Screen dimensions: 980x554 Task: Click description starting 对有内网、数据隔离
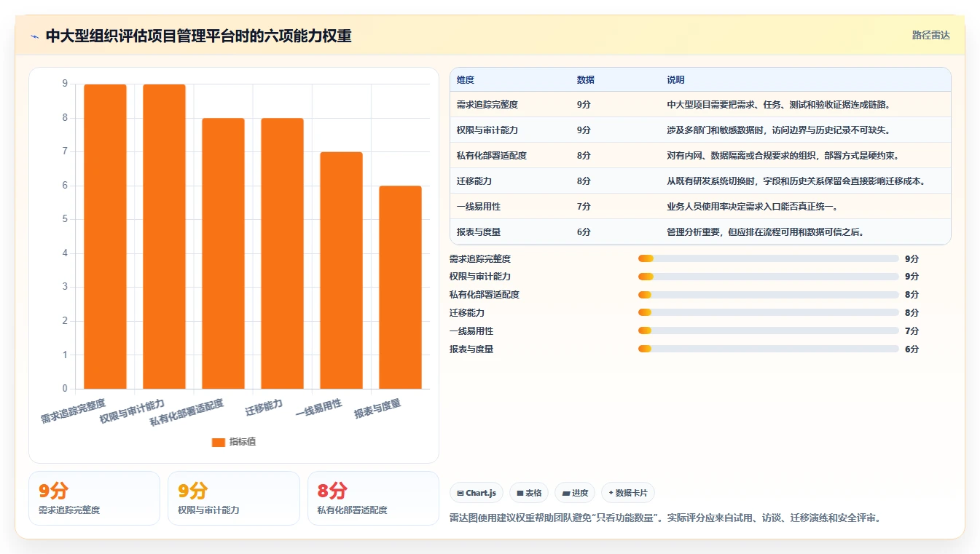tap(784, 156)
